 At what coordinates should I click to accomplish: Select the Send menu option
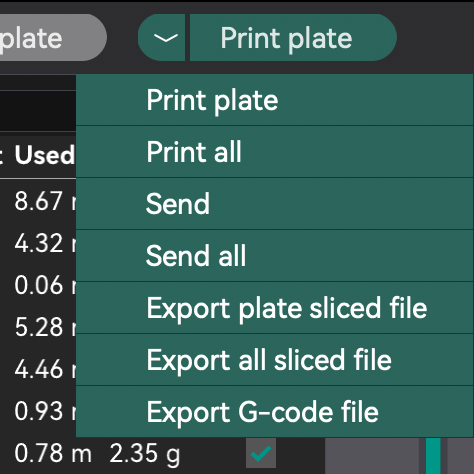coord(275,204)
